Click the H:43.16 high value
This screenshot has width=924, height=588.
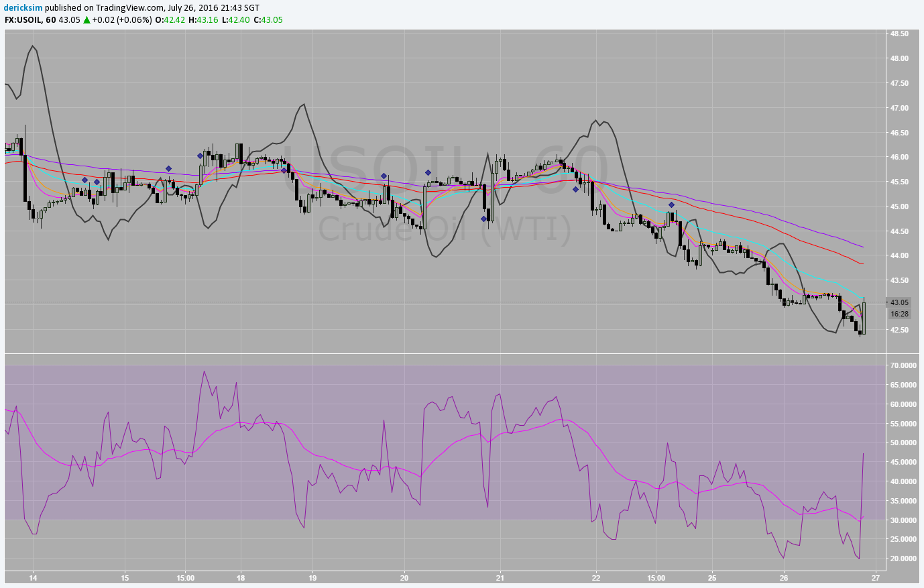203,19
